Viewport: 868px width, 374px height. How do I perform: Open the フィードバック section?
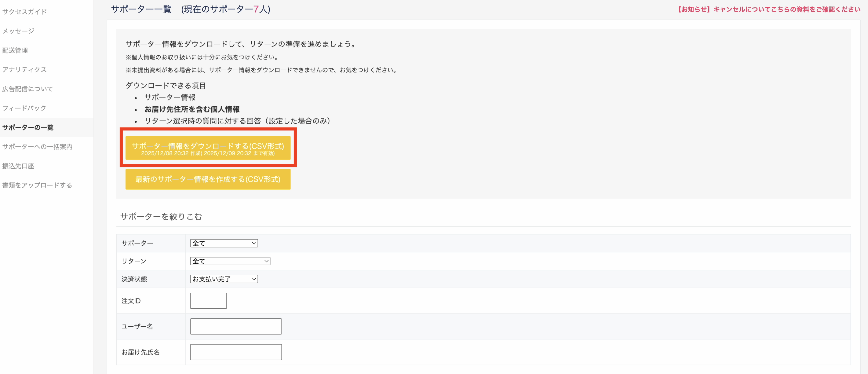24,108
